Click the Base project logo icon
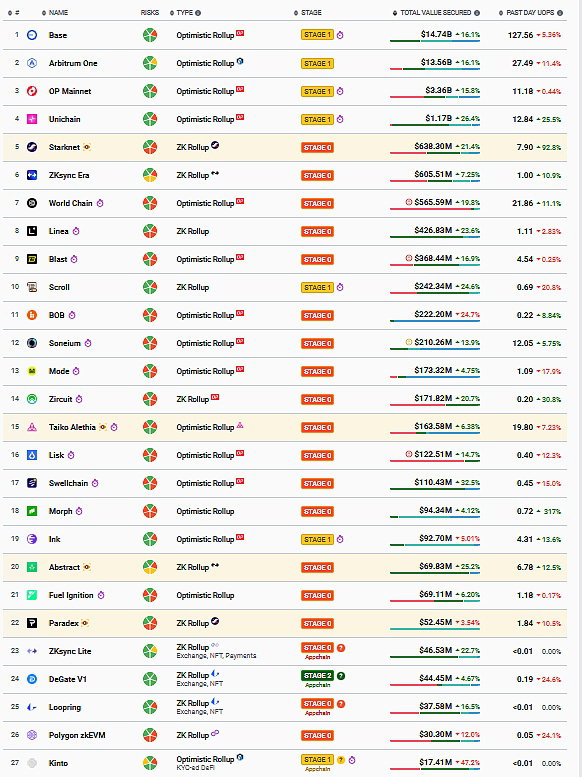Screen dimensions: 582x777 coord(32,35)
